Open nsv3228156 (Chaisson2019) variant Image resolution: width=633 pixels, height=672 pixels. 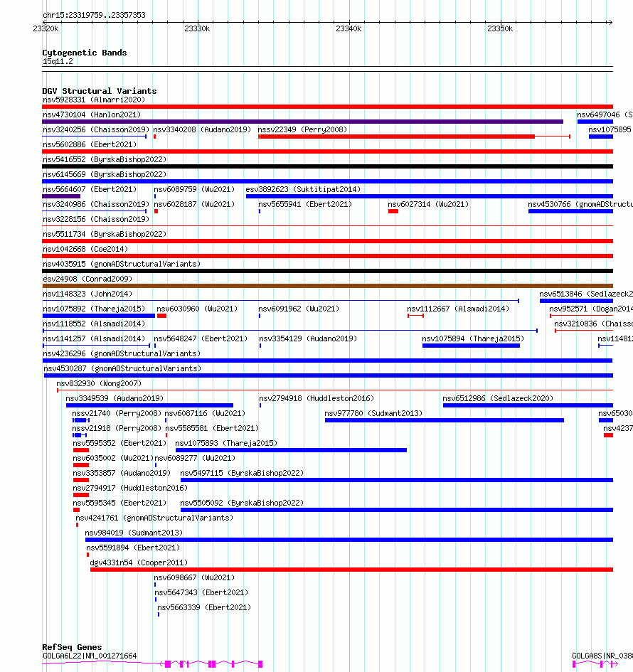(x=96, y=220)
